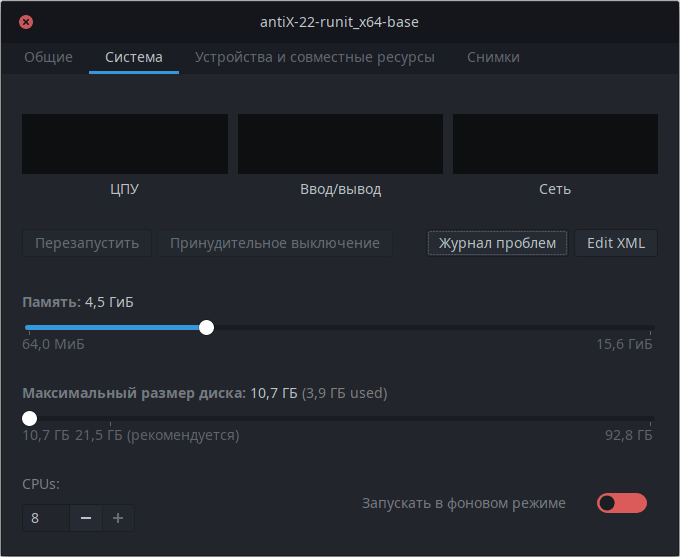Click the maximum disk size slider handle

pyautogui.click(x=30, y=418)
